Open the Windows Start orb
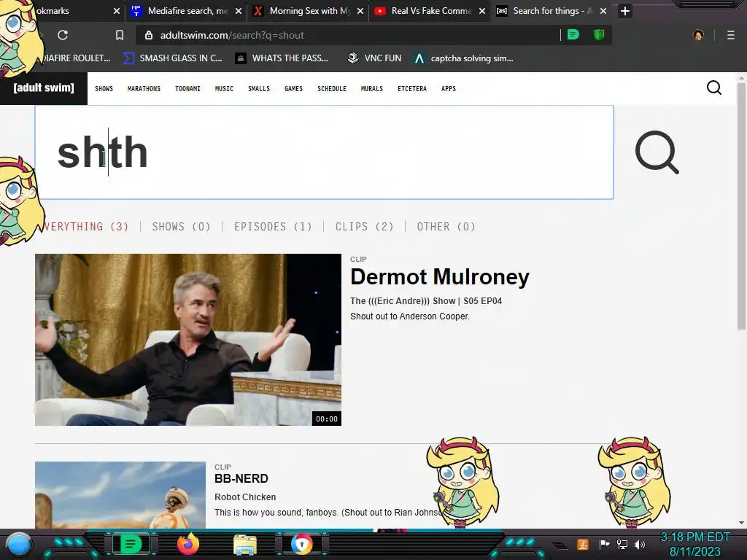Screen dimensions: 747x560 click(19, 544)
